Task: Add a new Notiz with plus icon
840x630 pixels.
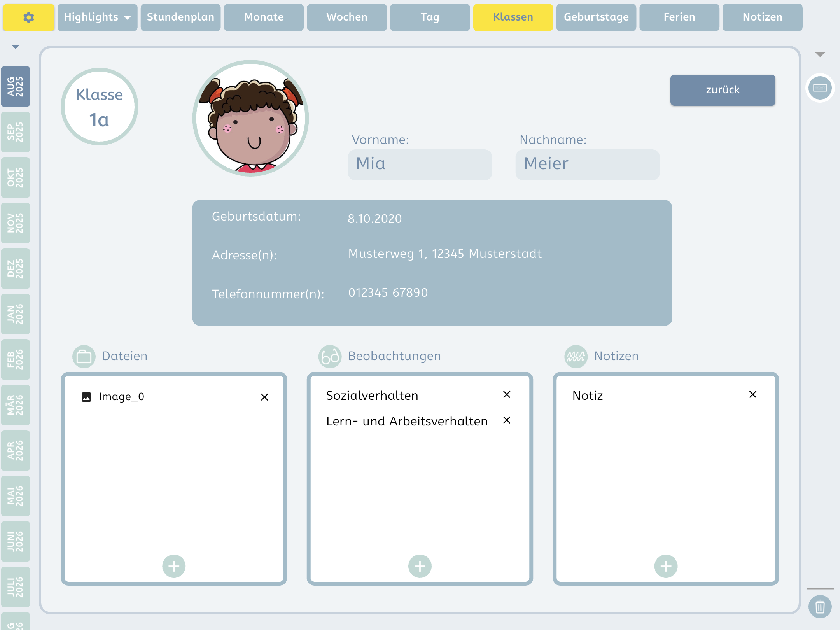Action: tap(666, 566)
